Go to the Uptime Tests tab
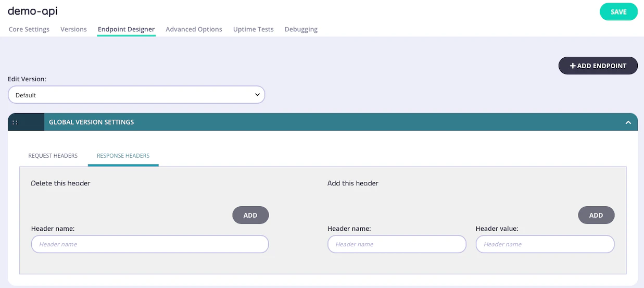Screen dimensions: 644x288 [253, 29]
